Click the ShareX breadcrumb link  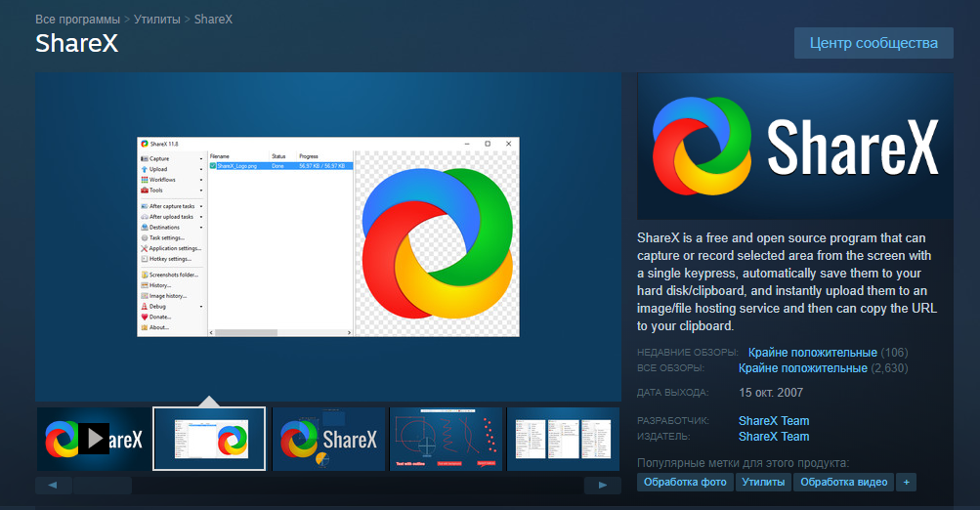pos(213,20)
